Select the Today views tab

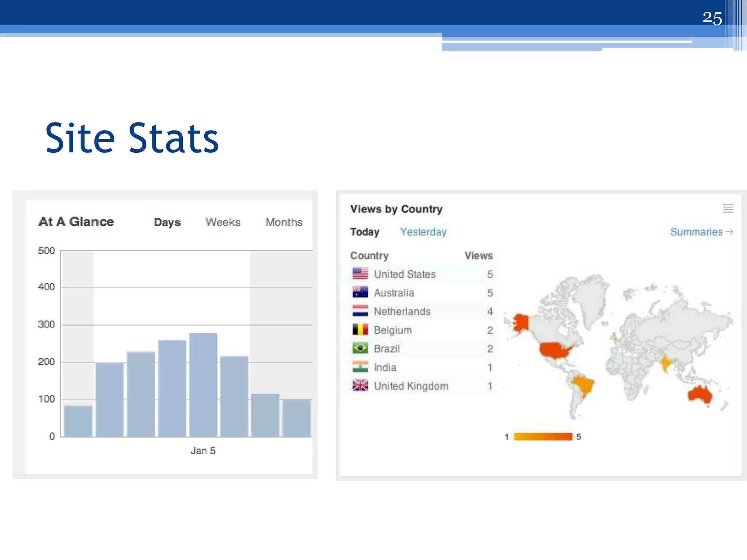(x=364, y=232)
